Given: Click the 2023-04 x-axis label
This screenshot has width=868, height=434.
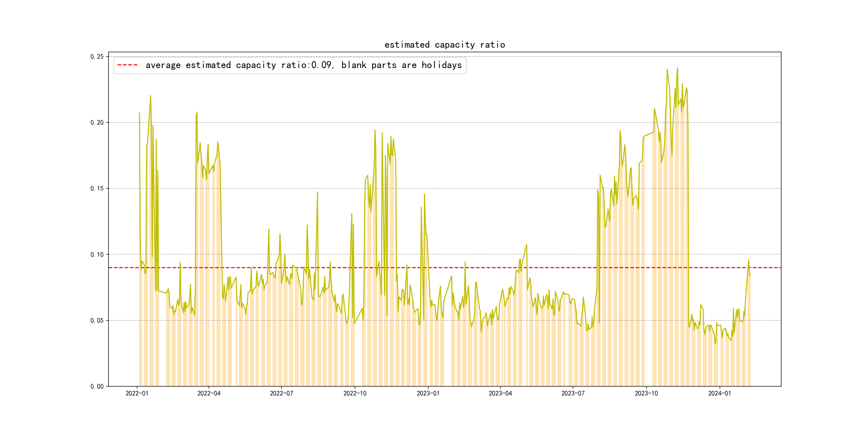Looking at the screenshot, I should (x=500, y=393).
